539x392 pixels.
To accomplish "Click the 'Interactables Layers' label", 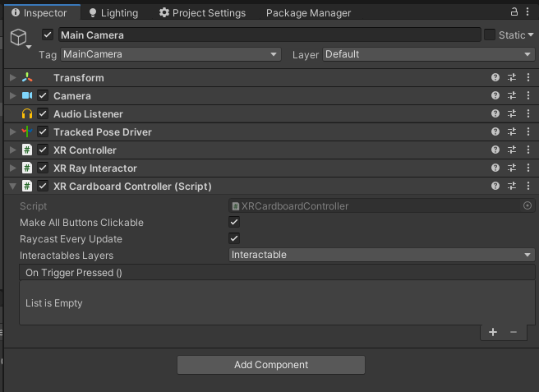I will pos(67,256).
